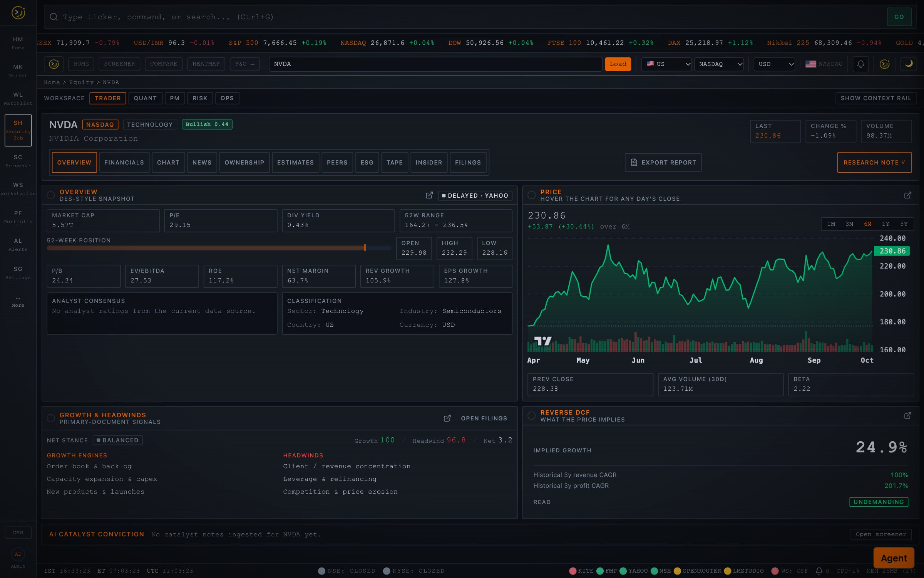The image size is (924, 578).
Task: Click the ADMIN avatar icon
Action: (x=18, y=554)
